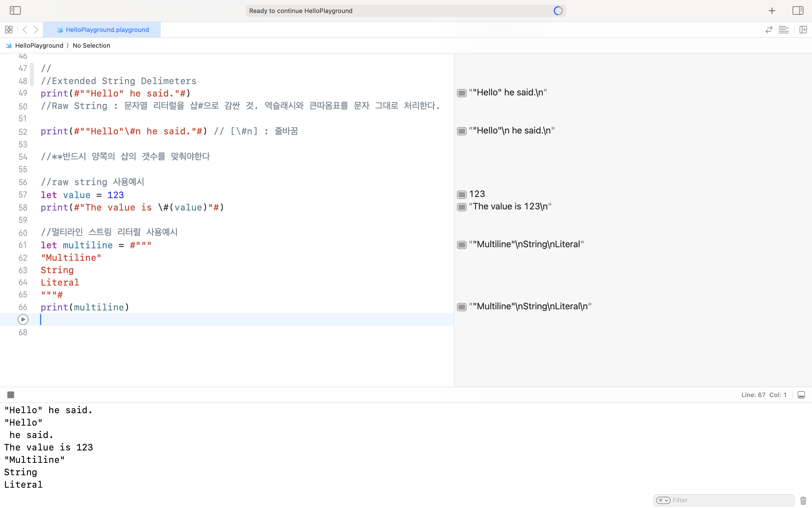This screenshot has width=812, height=508.
Task: Toggle the inspector panel on the right
Action: 798,10
